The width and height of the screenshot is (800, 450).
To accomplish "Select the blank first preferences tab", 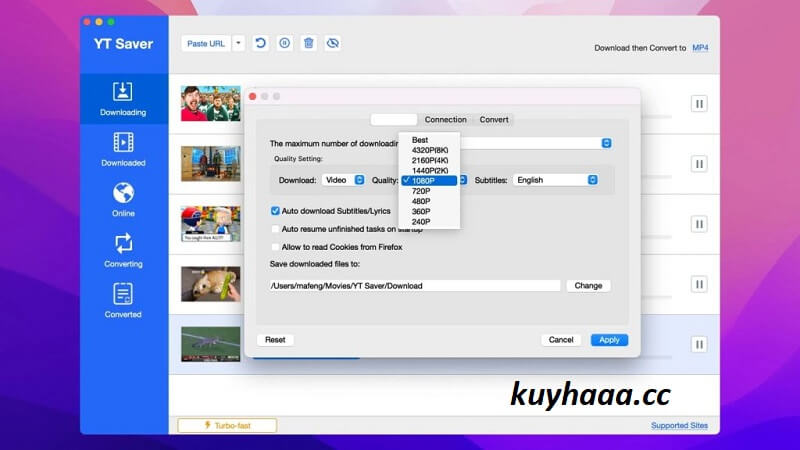I will point(394,119).
